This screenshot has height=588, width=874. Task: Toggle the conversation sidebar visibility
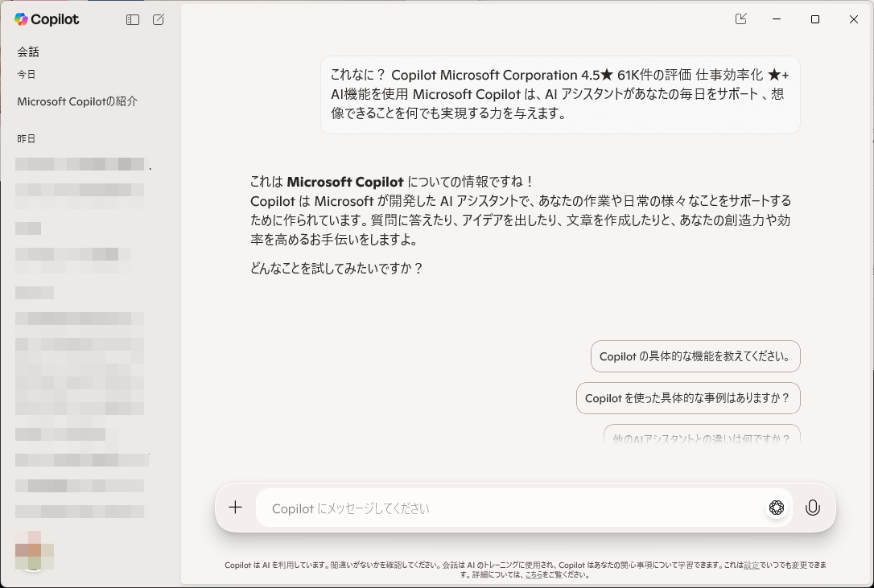[131, 19]
